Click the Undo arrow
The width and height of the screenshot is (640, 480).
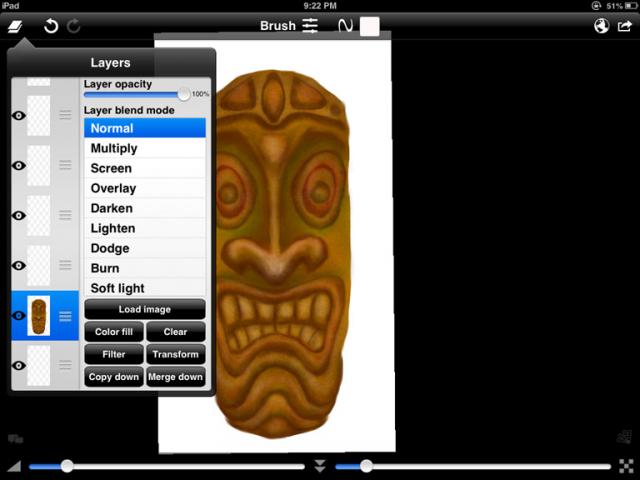click(51, 26)
